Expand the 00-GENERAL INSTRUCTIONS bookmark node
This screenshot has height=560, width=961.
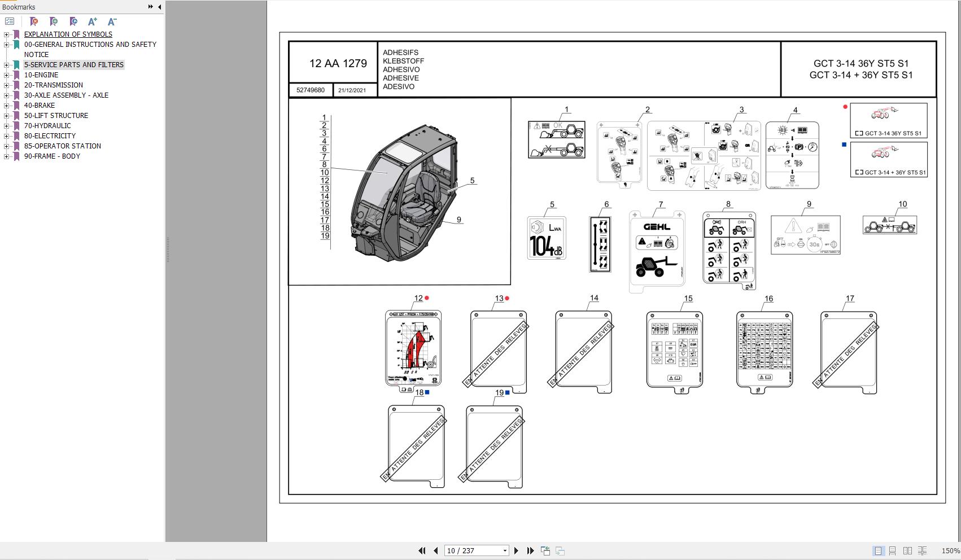click(x=6, y=45)
